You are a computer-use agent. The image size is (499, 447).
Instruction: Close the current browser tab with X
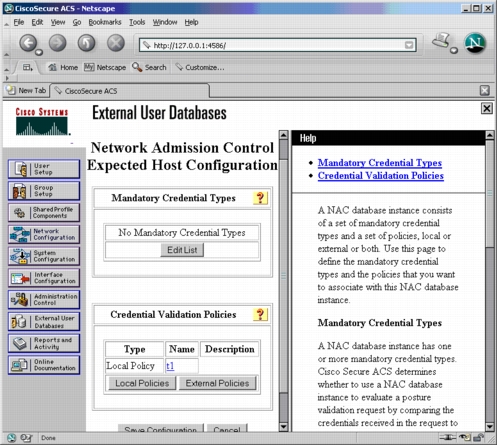pos(485,91)
